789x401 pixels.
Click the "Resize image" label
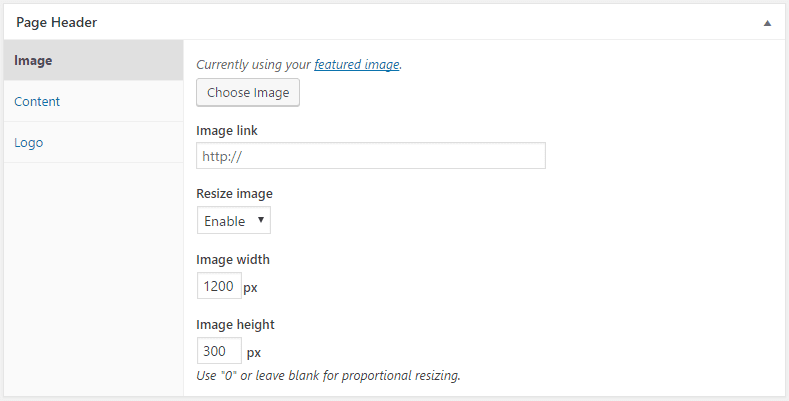tap(235, 193)
